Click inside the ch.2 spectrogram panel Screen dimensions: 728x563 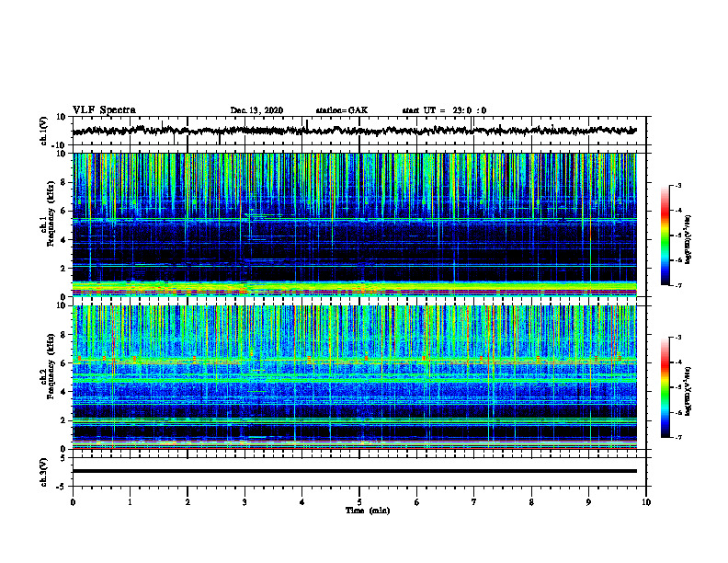point(354,377)
